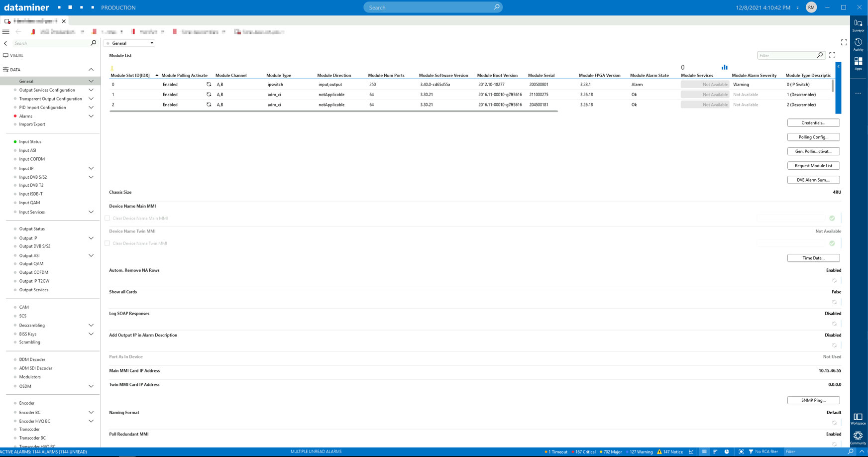Image resolution: width=868 pixels, height=457 pixels.
Task: Expand the Module List table to full view
Action: coord(832,55)
